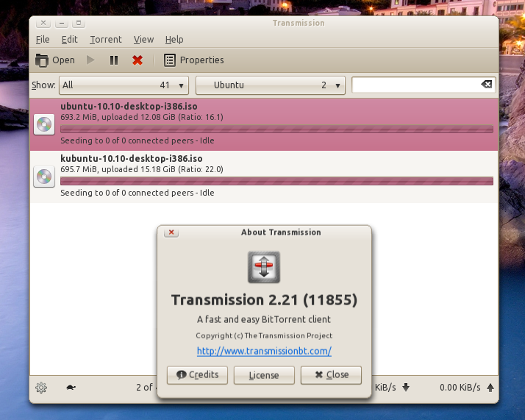The height and width of the screenshot is (420, 525).
Task: Click the disc icon of ubuntu torrent
Action: (44, 124)
